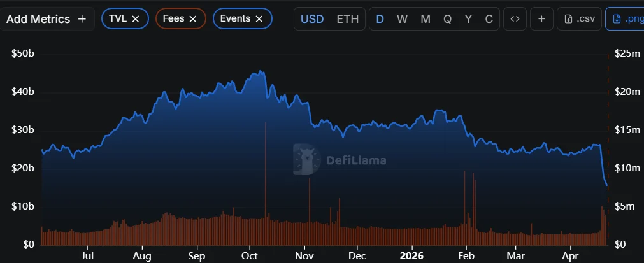Switch denomination to ETH

(347, 18)
